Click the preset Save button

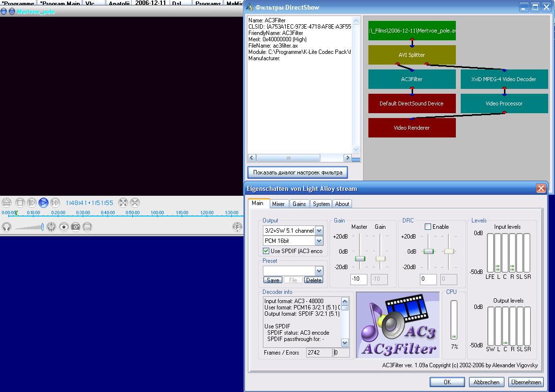pyautogui.click(x=273, y=280)
